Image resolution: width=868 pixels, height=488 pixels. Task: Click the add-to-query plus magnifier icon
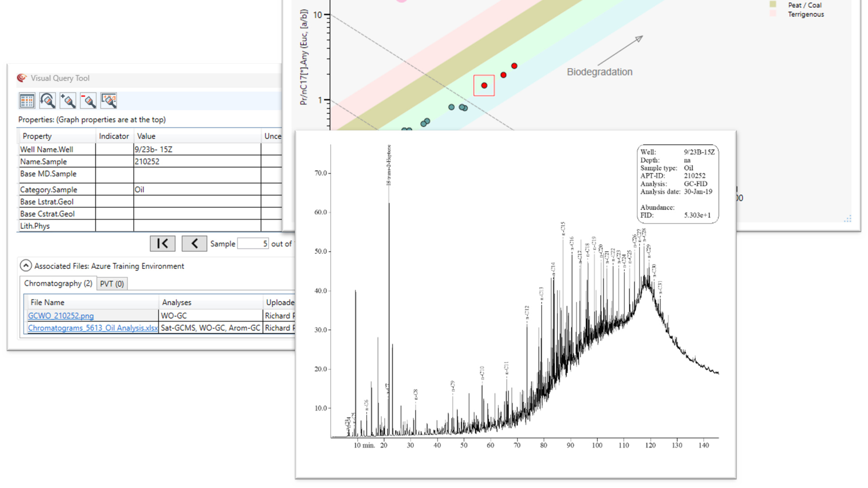coord(68,100)
